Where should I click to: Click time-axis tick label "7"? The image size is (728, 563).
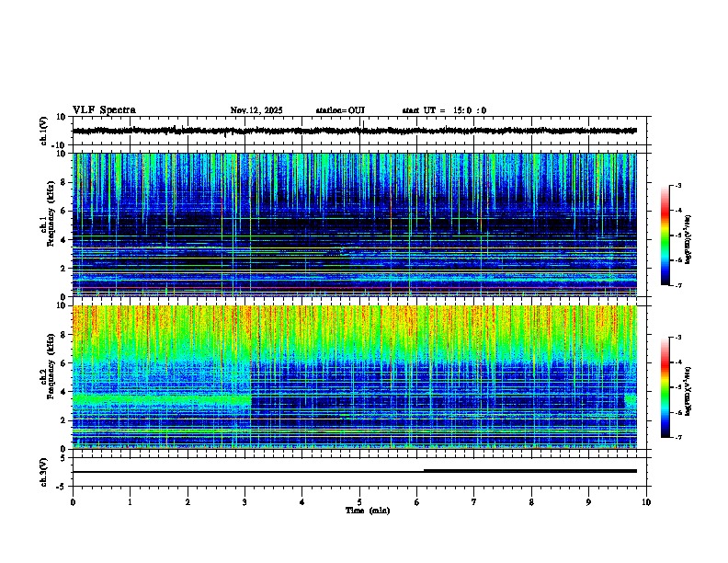point(474,502)
